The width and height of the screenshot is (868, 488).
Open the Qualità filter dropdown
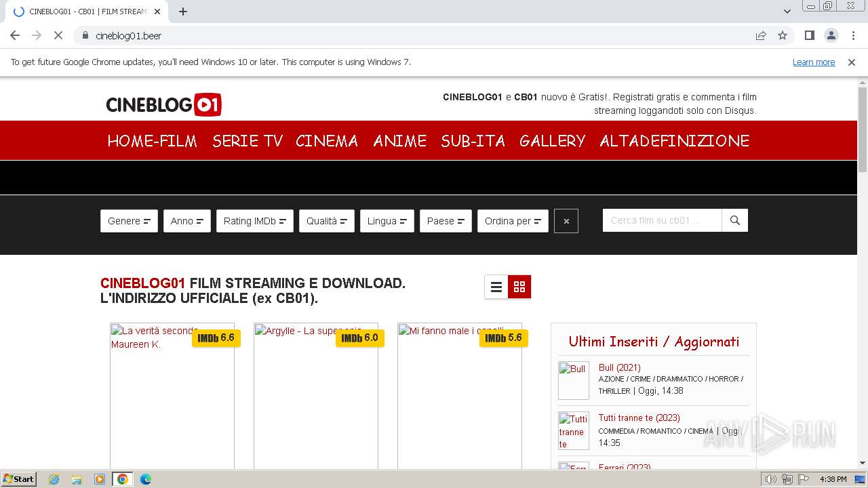pos(327,221)
